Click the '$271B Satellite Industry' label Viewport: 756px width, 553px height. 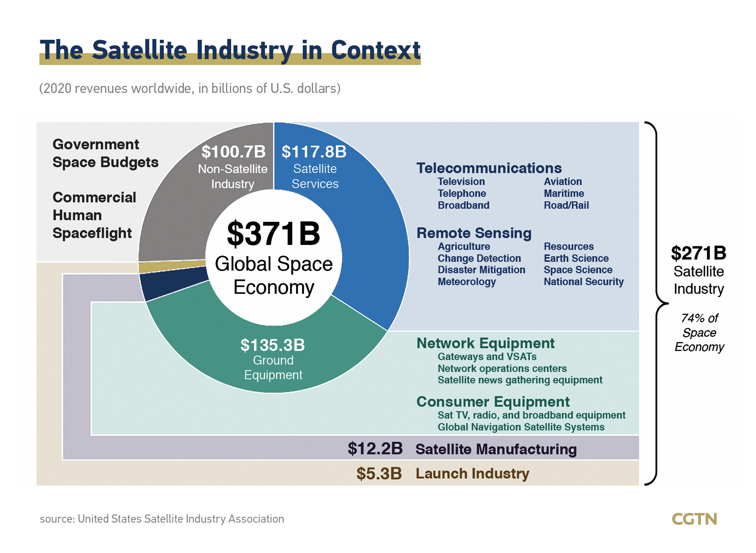[x=699, y=271]
